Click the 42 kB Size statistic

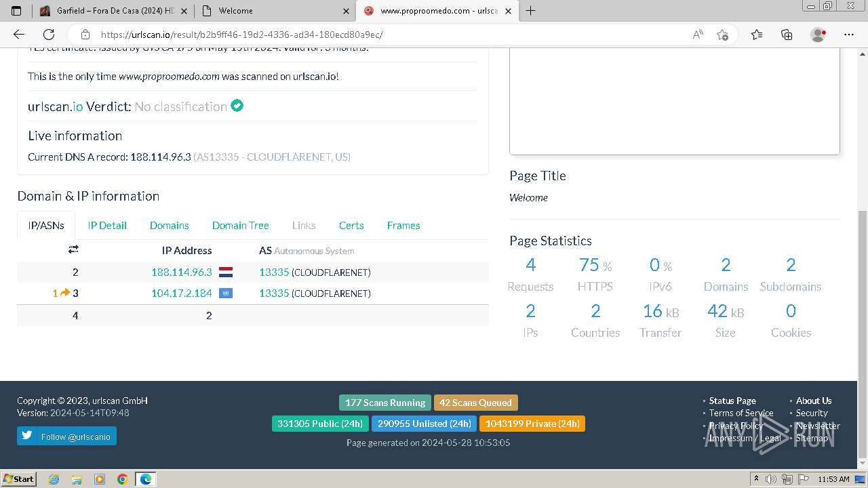point(726,321)
